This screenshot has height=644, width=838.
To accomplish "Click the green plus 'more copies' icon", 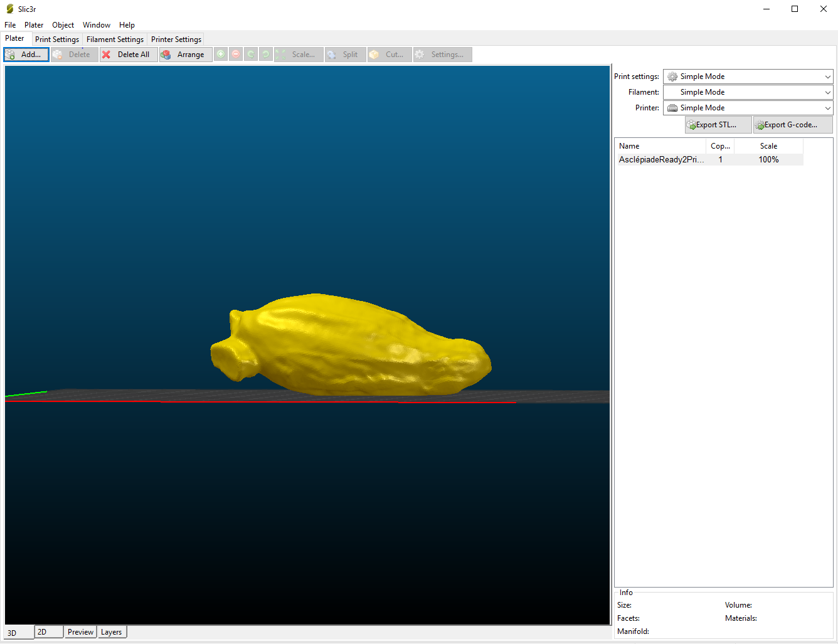I will pos(221,55).
